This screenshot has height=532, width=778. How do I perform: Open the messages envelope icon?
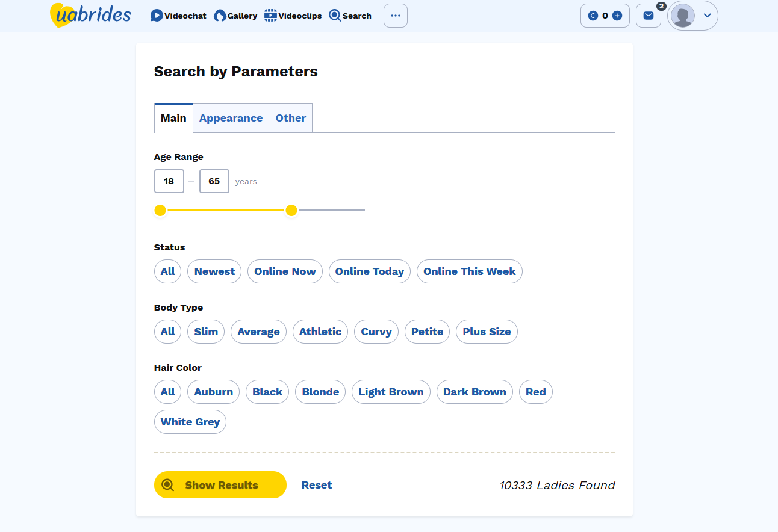(x=649, y=16)
